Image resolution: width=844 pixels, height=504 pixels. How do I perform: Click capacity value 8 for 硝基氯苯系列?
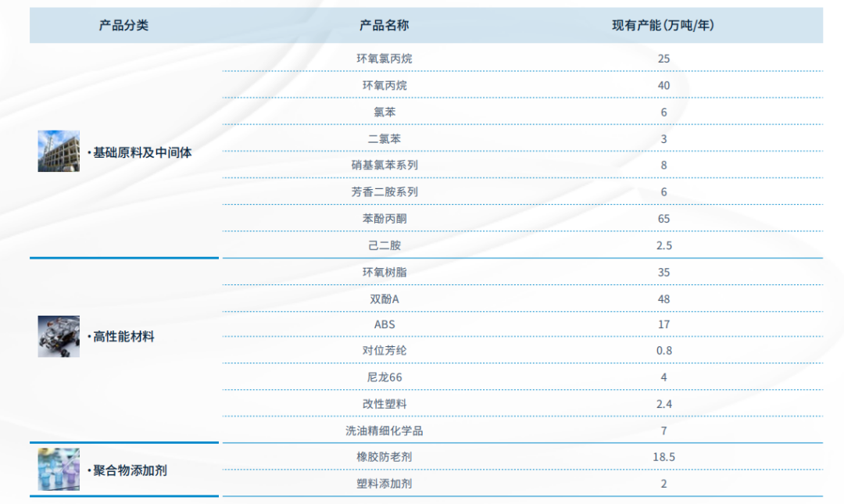[663, 166]
